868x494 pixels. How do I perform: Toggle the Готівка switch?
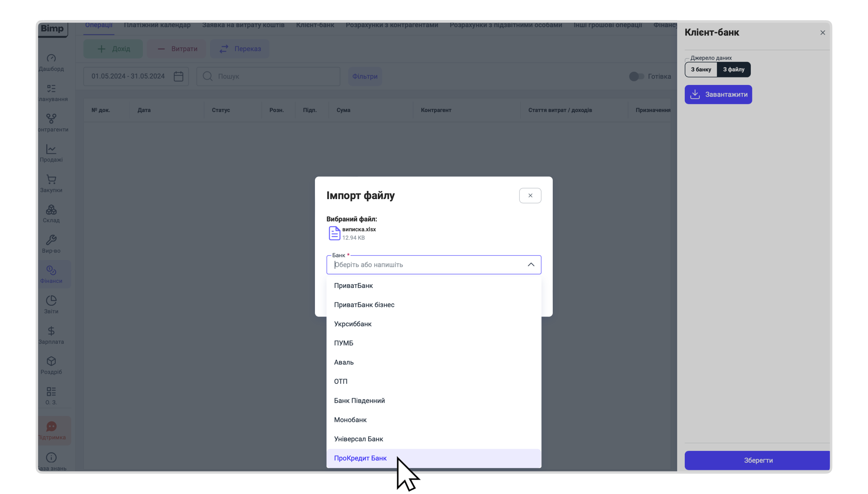636,76
